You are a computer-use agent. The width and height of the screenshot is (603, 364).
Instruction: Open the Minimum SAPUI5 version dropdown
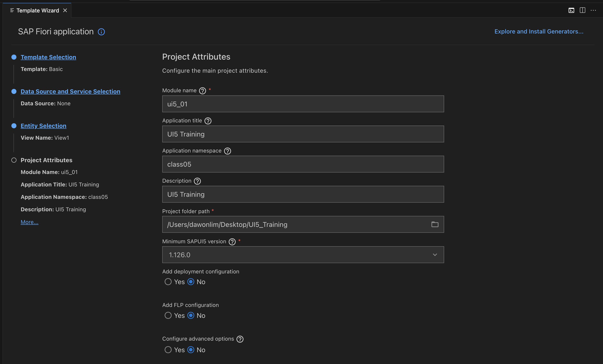point(303,255)
